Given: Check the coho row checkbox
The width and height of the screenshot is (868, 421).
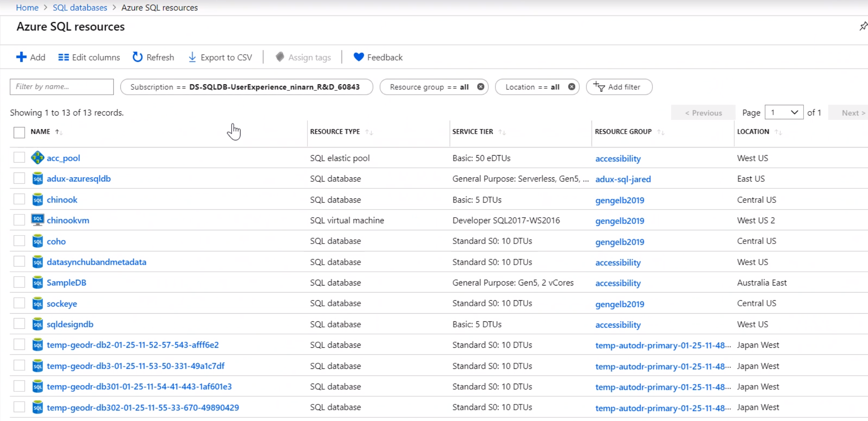Looking at the screenshot, I should (x=19, y=241).
